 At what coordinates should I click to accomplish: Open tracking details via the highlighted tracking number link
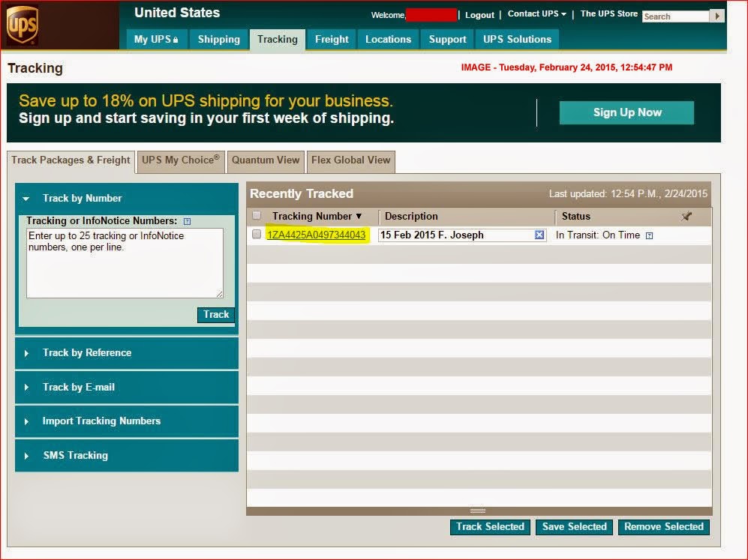click(316, 235)
